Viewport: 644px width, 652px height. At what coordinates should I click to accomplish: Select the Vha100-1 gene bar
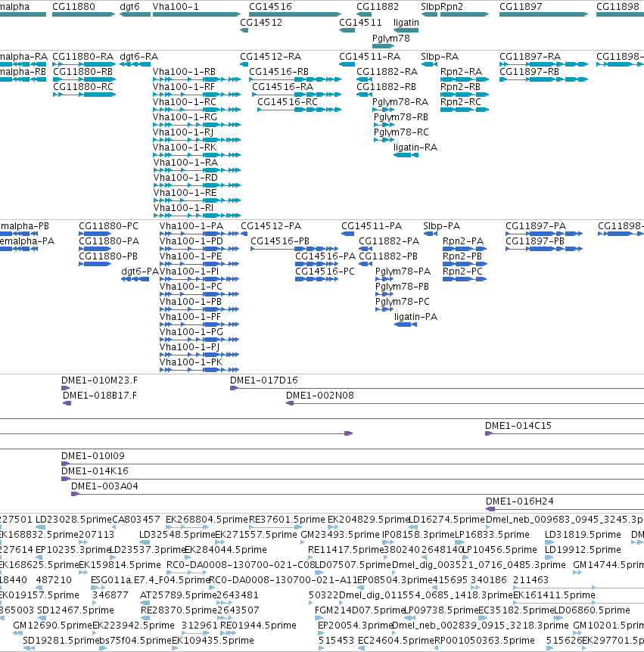(x=197, y=14)
